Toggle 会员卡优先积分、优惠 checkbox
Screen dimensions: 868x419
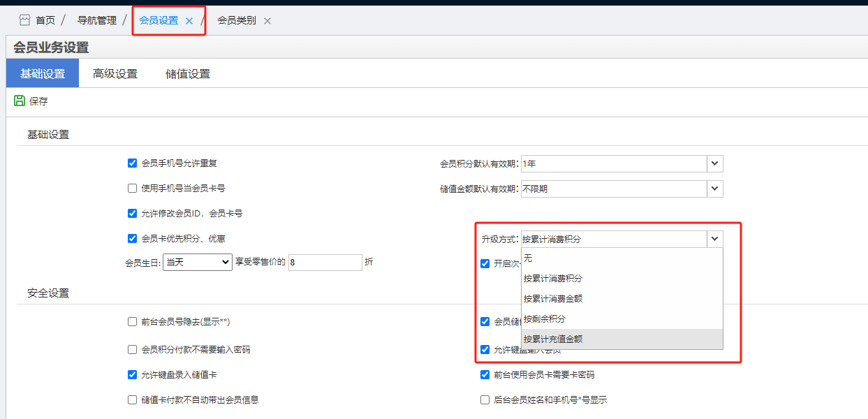pyautogui.click(x=132, y=238)
